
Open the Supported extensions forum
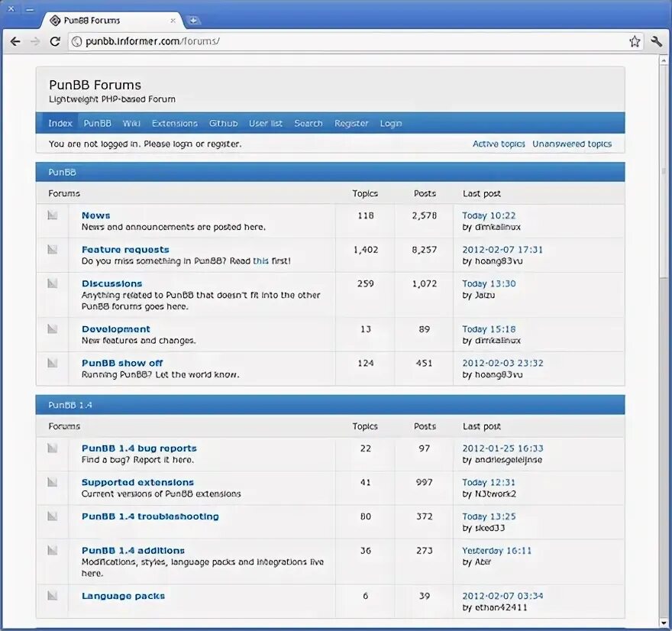coord(137,482)
